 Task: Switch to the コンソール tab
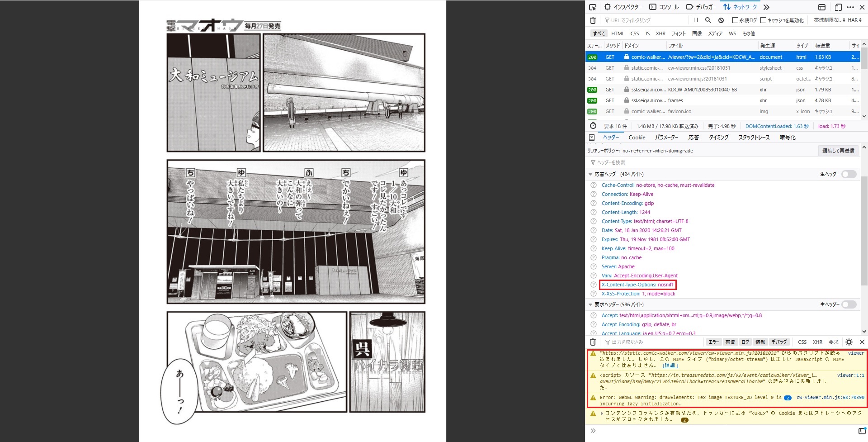(x=664, y=7)
